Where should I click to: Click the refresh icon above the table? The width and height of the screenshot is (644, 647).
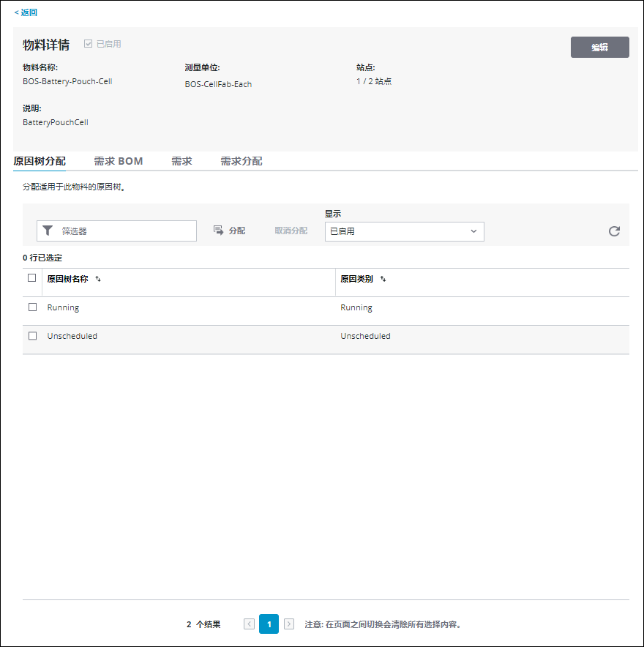(x=614, y=231)
